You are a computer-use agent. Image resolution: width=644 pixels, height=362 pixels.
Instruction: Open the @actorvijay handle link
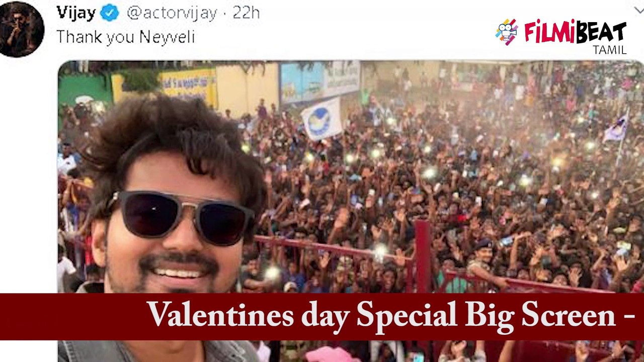(172, 13)
